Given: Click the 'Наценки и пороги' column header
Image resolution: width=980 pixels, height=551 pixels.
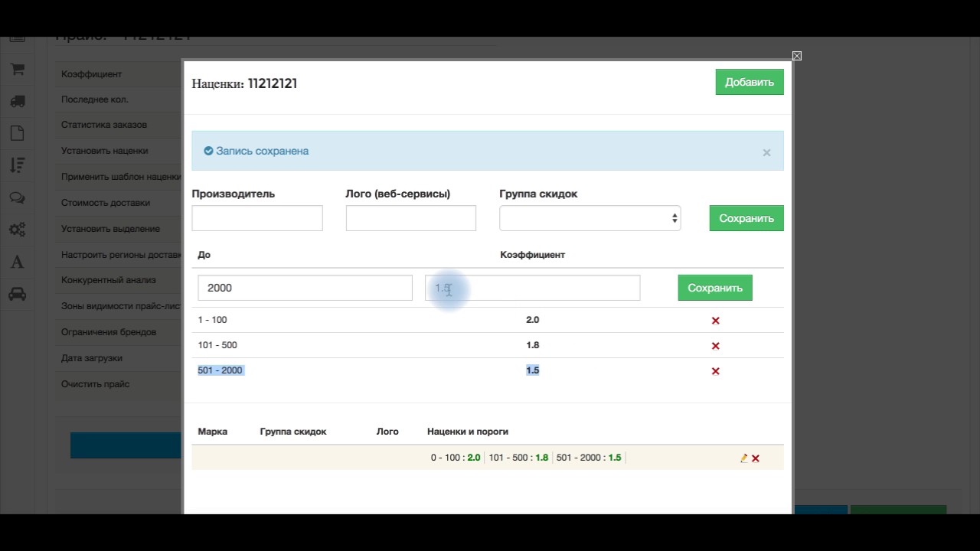Looking at the screenshot, I should tap(468, 432).
